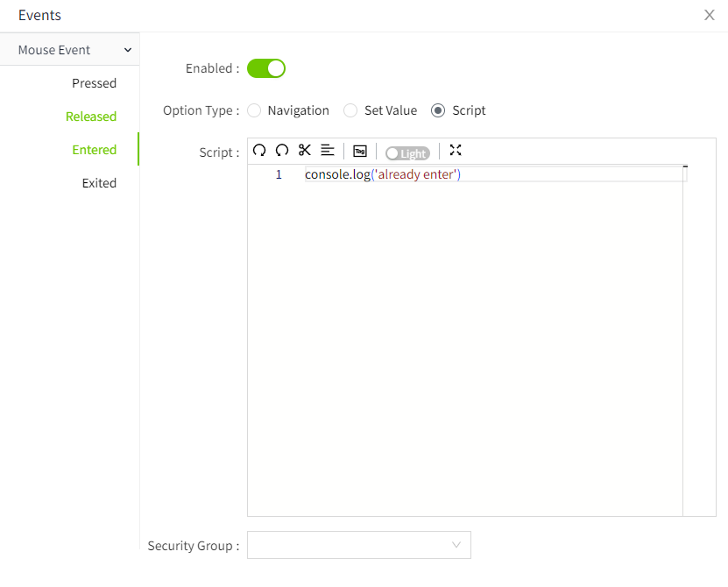Toggle the Enabled switch off
The height and width of the screenshot is (587, 728).
click(x=266, y=68)
